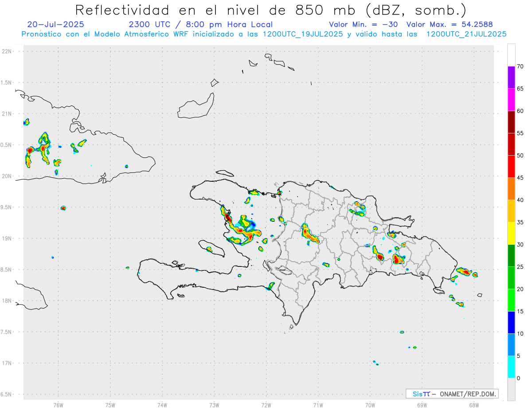Click the '1200UTC_19JUL2025' initialization time text
The image size is (532, 411).
tap(303, 34)
